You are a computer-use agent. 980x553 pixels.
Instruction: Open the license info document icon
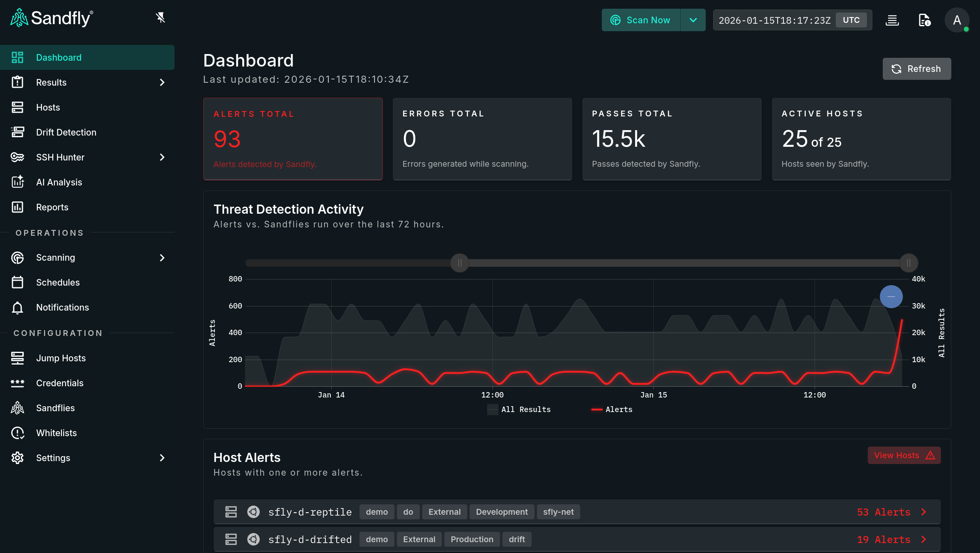[x=924, y=20]
